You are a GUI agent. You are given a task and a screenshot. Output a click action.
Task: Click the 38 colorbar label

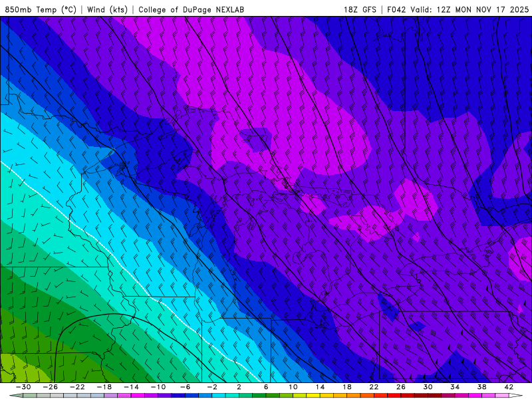pyautogui.click(x=481, y=387)
